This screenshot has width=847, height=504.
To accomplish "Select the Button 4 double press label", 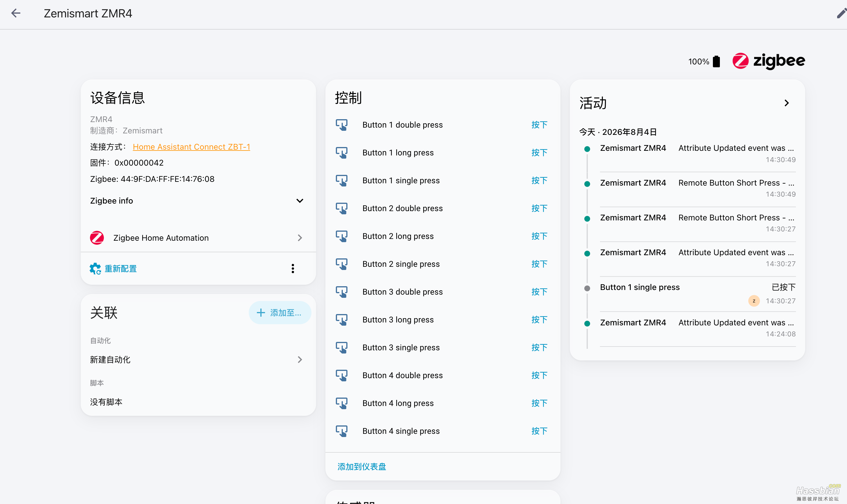I will pos(402,375).
